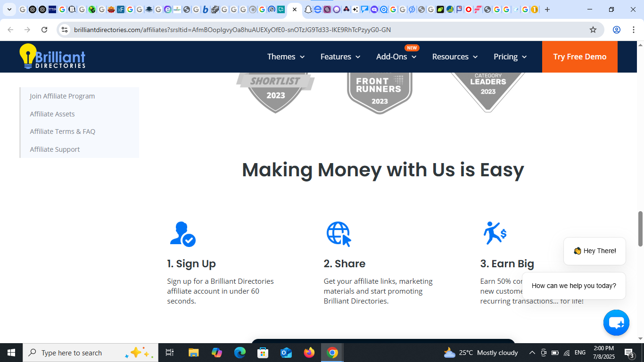Switch to the Snapchat ghost tab
This screenshot has height=362, width=644.
point(308,9)
